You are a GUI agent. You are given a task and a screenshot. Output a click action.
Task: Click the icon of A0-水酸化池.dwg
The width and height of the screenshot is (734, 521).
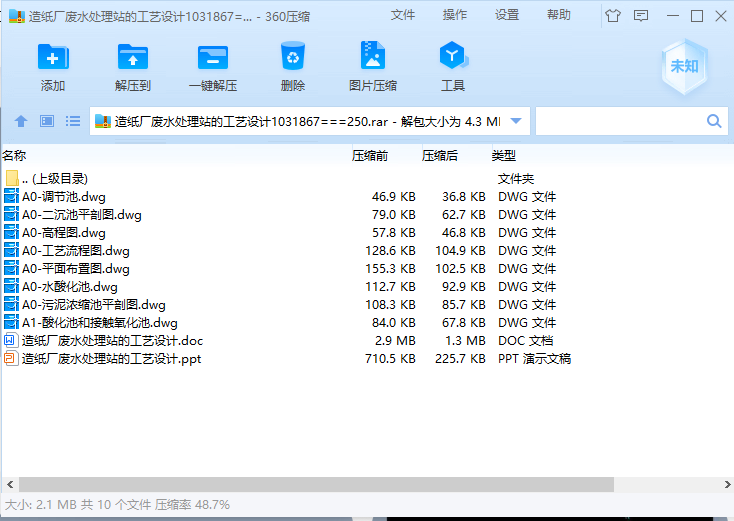(x=11, y=286)
